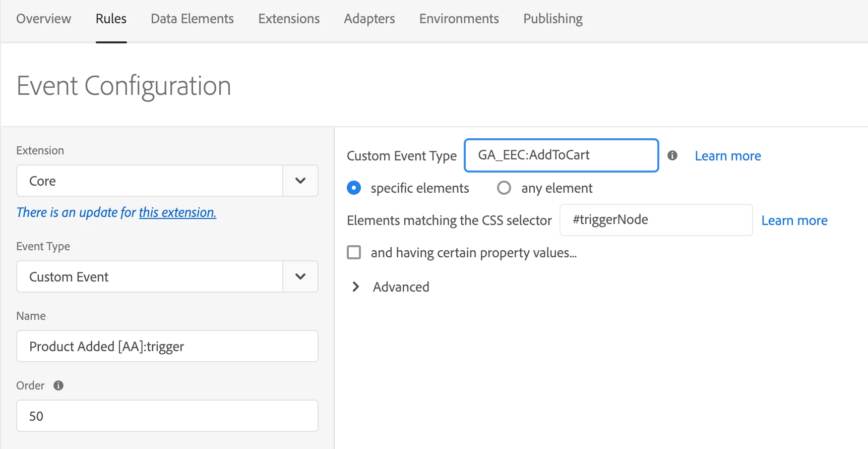Select the specific elements radio button
868x449 pixels.
(x=354, y=188)
